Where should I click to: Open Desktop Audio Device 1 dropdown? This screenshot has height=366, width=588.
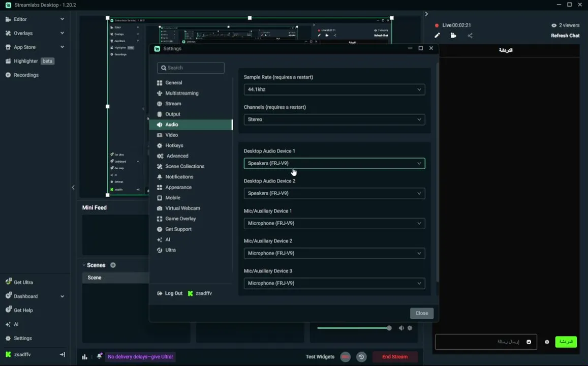coord(334,164)
